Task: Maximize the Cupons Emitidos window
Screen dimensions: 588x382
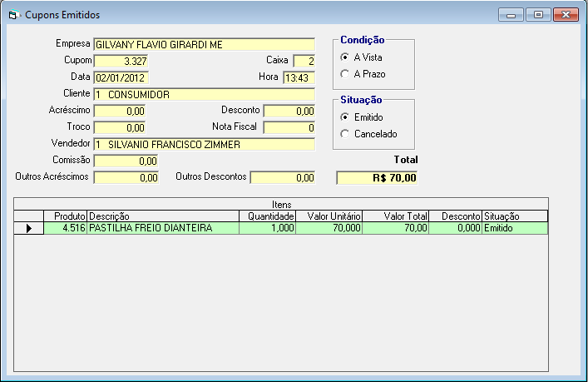Action: [539, 14]
